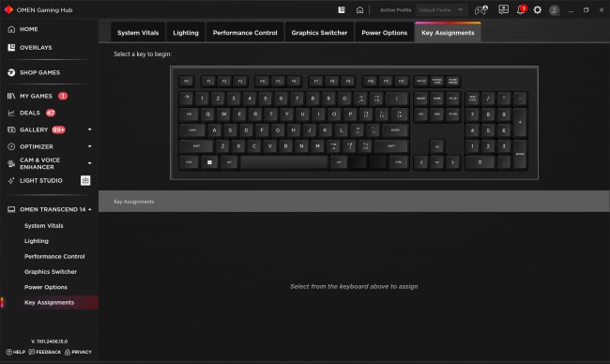Select the number 5 key in top row

pyautogui.click(x=266, y=99)
